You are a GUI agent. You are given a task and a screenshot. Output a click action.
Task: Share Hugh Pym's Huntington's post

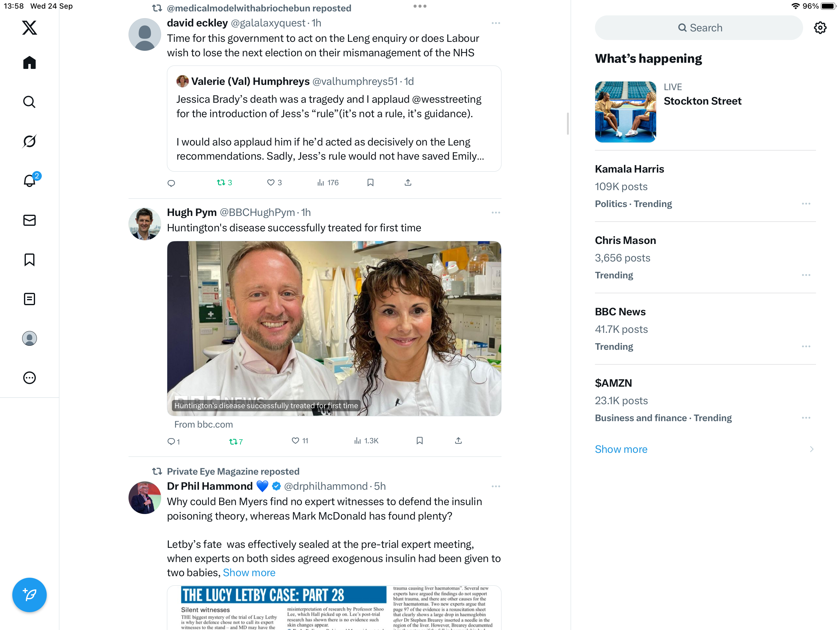458,441
